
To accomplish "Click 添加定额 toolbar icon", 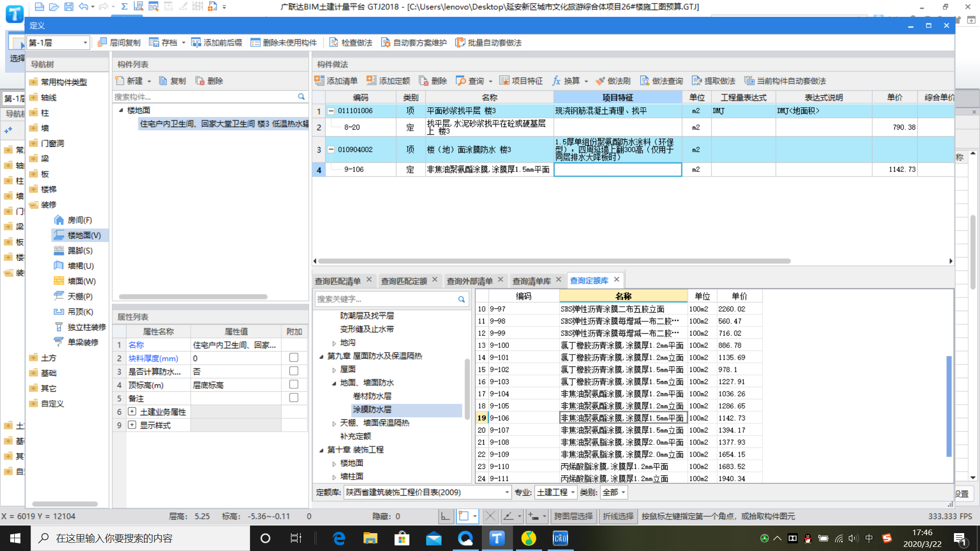I will [x=371, y=81].
